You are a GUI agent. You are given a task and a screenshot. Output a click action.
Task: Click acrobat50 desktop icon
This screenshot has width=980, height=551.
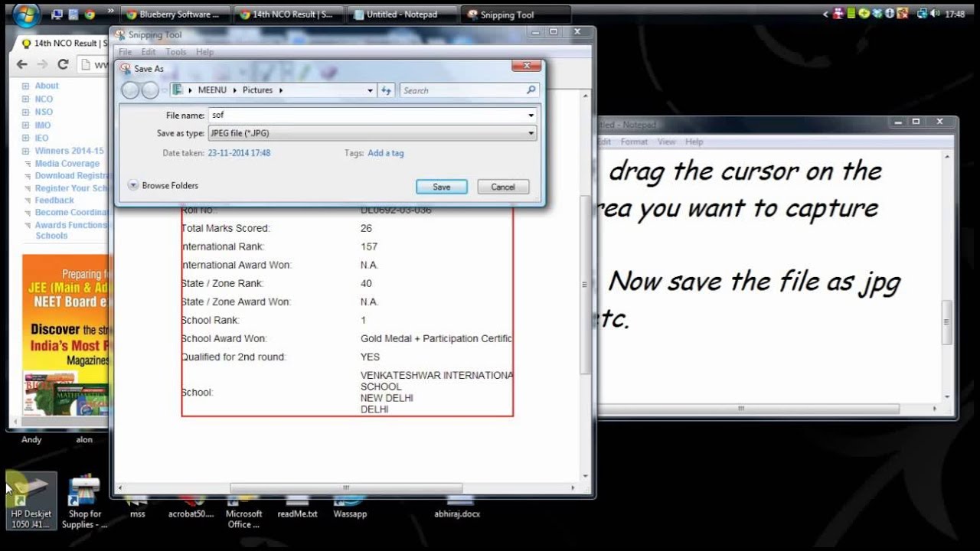[x=191, y=509]
